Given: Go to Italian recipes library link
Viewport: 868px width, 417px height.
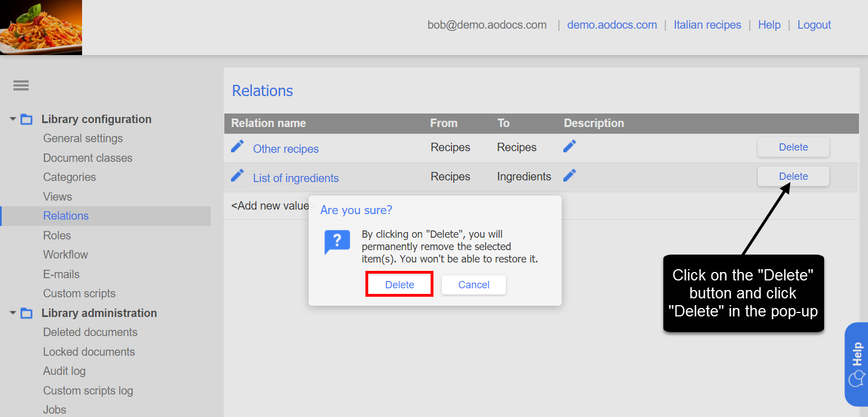Looking at the screenshot, I should (x=707, y=25).
